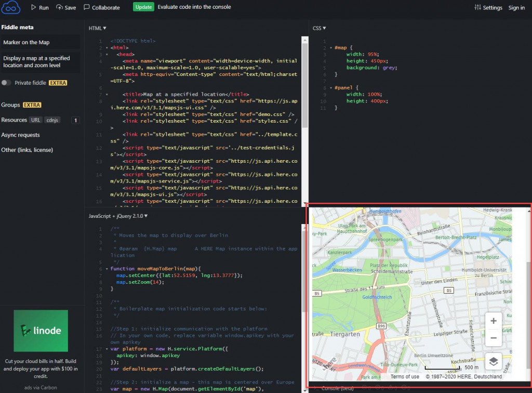Click the Save cloud upload icon
The height and width of the screenshot is (393, 532).
click(x=59, y=7)
